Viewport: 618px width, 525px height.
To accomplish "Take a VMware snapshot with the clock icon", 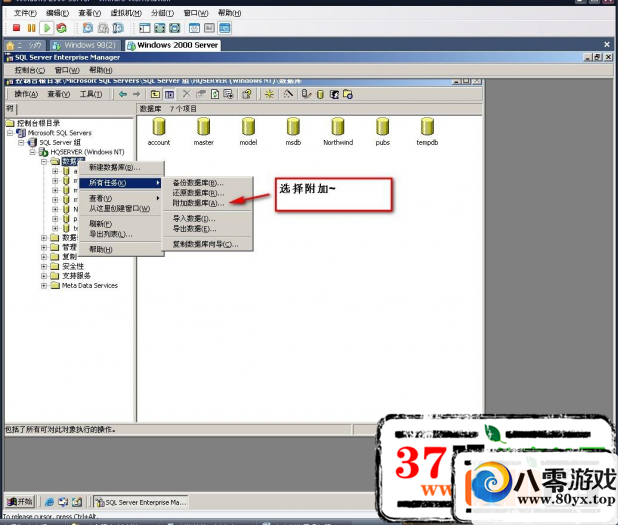I will pyautogui.click(x=87, y=28).
